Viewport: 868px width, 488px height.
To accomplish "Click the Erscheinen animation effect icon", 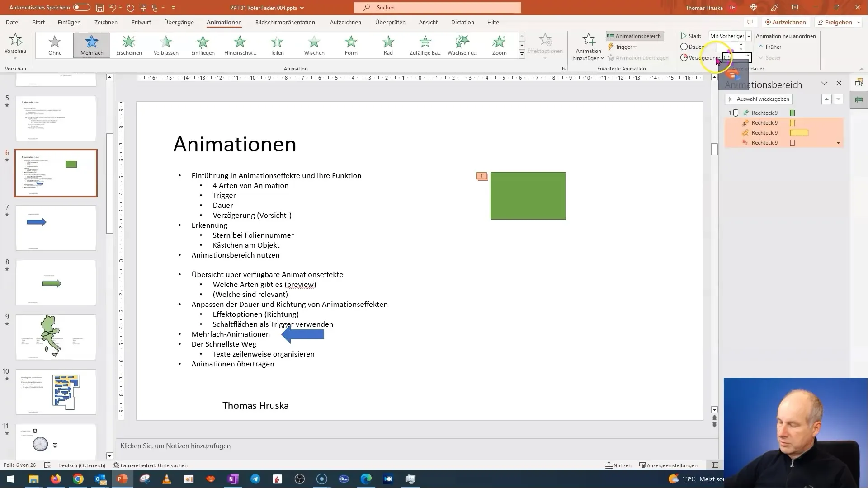I will [x=128, y=45].
